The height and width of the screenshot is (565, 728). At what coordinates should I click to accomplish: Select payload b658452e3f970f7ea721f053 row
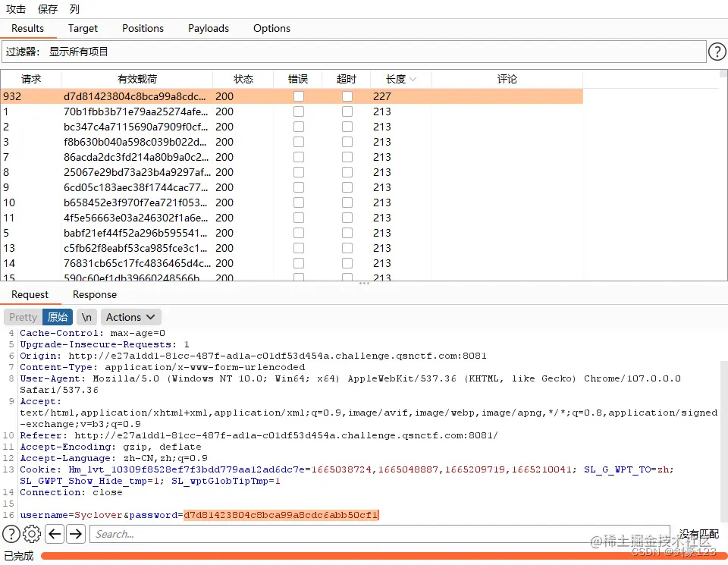[x=291, y=202]
